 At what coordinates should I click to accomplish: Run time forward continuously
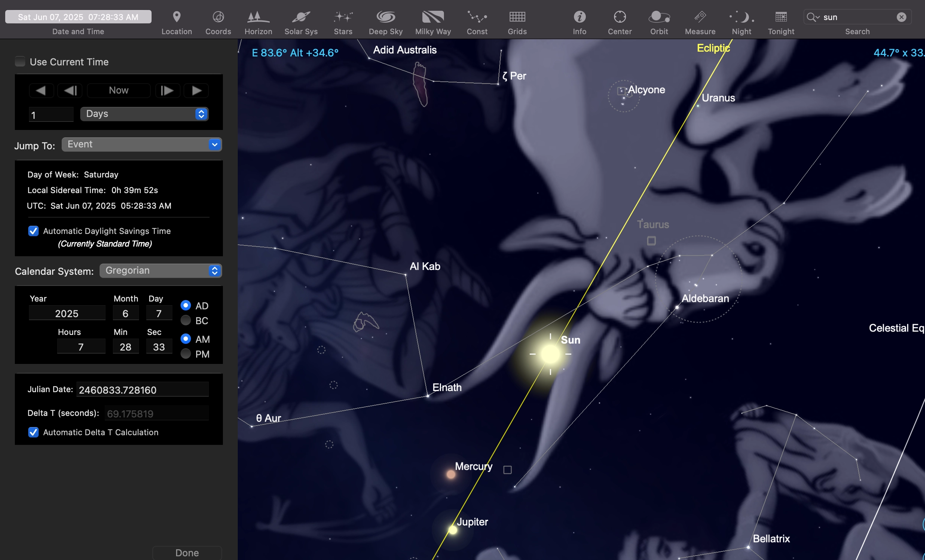click(197, 91)
